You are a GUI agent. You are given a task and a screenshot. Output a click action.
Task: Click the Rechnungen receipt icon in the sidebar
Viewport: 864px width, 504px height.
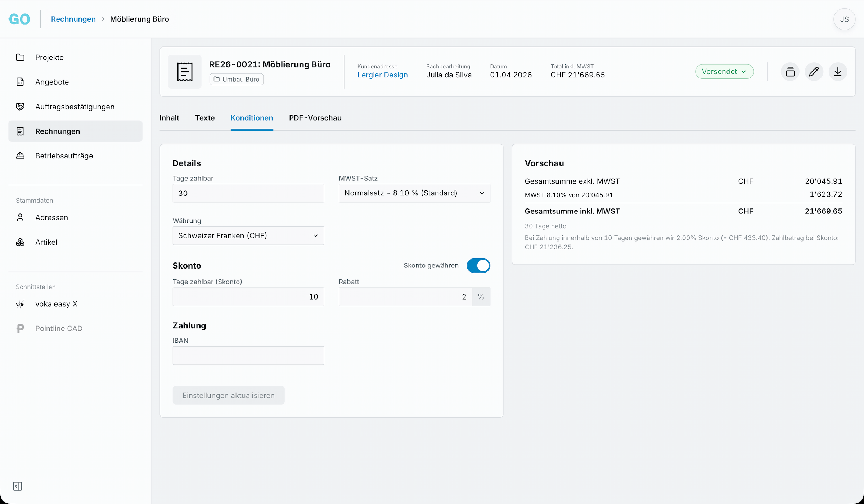[20, 131]
